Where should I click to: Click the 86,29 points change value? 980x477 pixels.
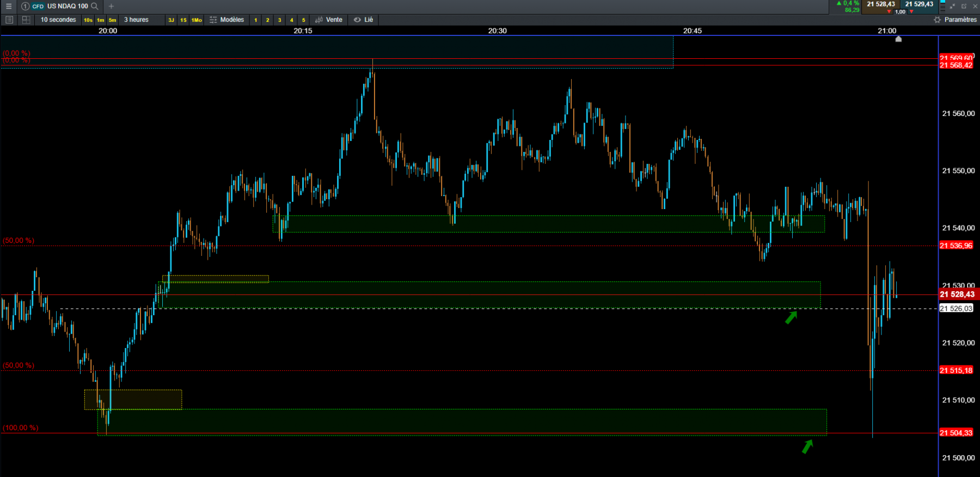(852, 10)
